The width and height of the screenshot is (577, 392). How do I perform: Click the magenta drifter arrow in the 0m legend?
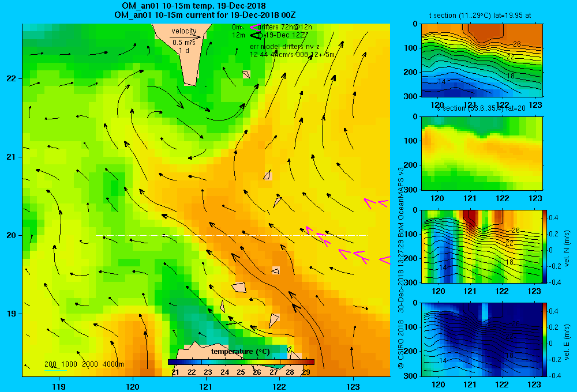click(x=254, y=27)
